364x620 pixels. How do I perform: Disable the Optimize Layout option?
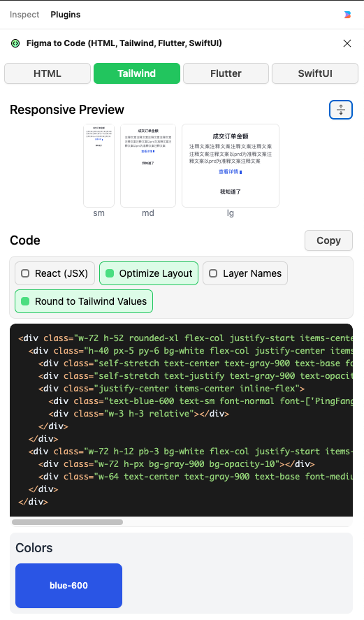click(x=149, y=273)
